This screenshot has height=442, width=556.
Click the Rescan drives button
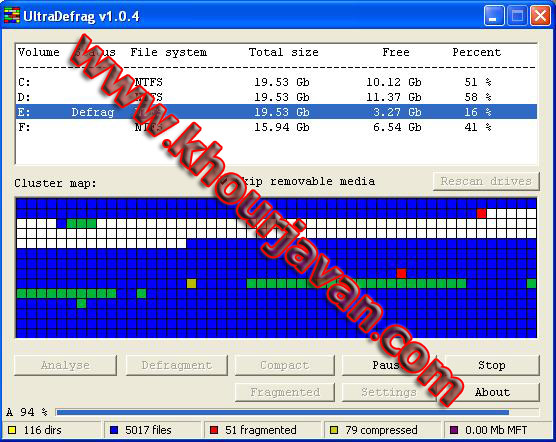pyautogui.click(x=486, y=181)
